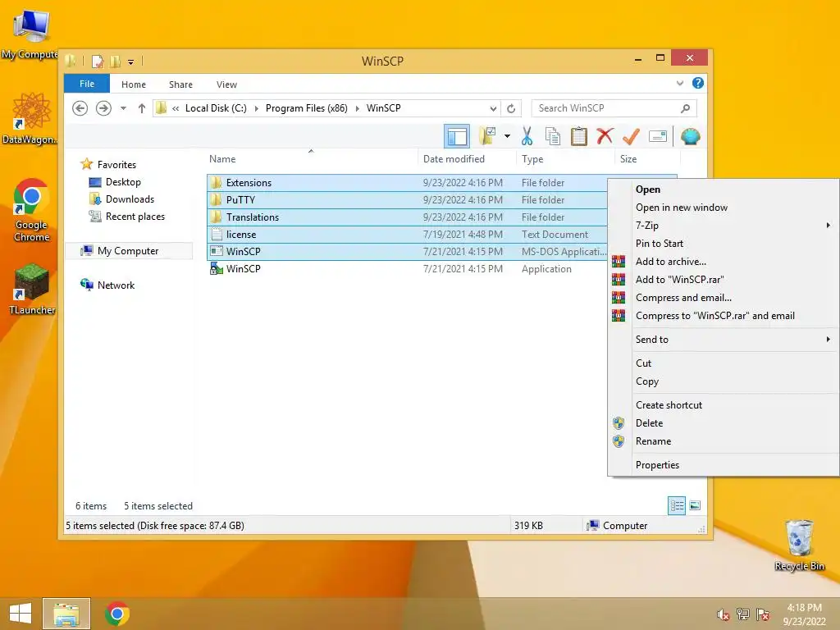
Task: Switch to Details view icon in status bar
Action: [677, 505]
